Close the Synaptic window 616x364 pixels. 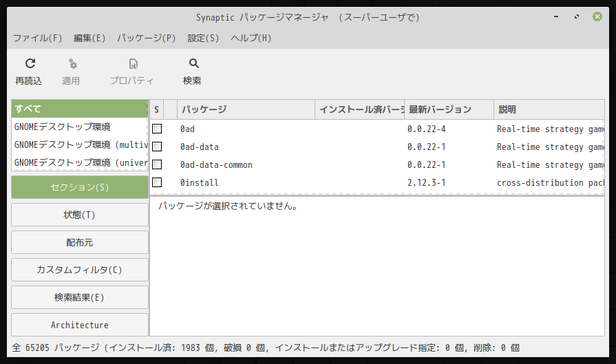(x=597, y=17)
